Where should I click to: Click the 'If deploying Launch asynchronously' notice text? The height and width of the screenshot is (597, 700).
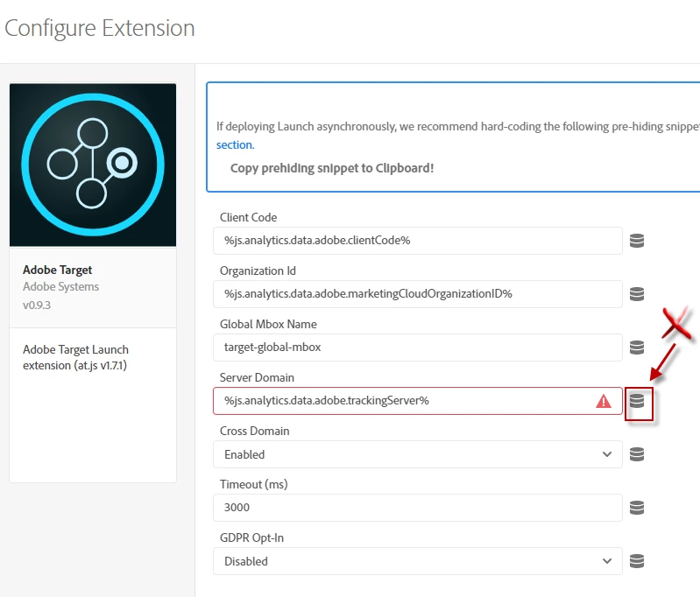[x=457, y=127]
